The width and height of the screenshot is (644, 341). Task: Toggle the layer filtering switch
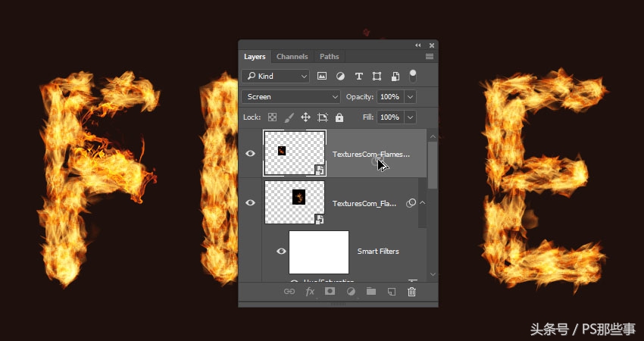coord(412,76)
